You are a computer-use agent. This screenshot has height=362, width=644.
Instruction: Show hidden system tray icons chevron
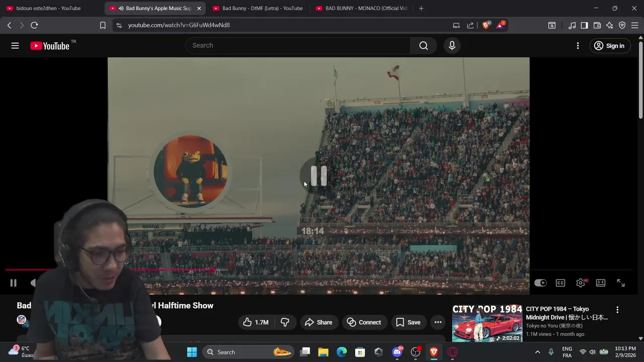537,352
